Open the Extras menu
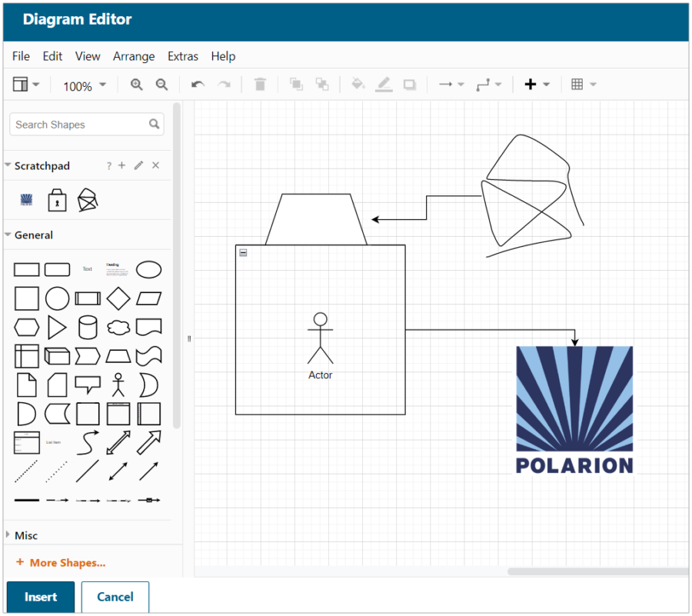This screenshot has height=616, width=692. tap(183, 55)
